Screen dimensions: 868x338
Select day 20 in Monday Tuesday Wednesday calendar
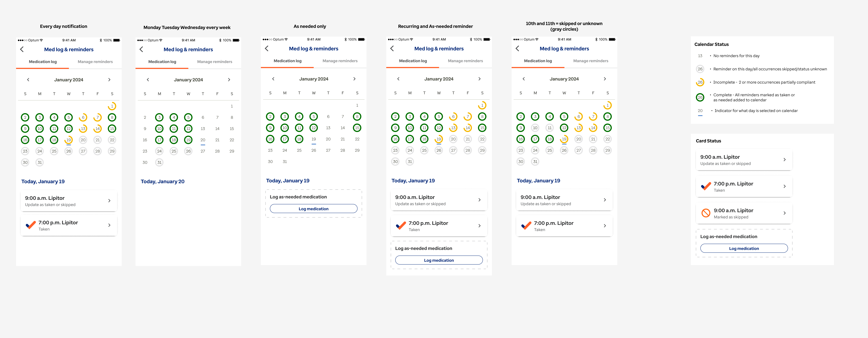[203, 140]
